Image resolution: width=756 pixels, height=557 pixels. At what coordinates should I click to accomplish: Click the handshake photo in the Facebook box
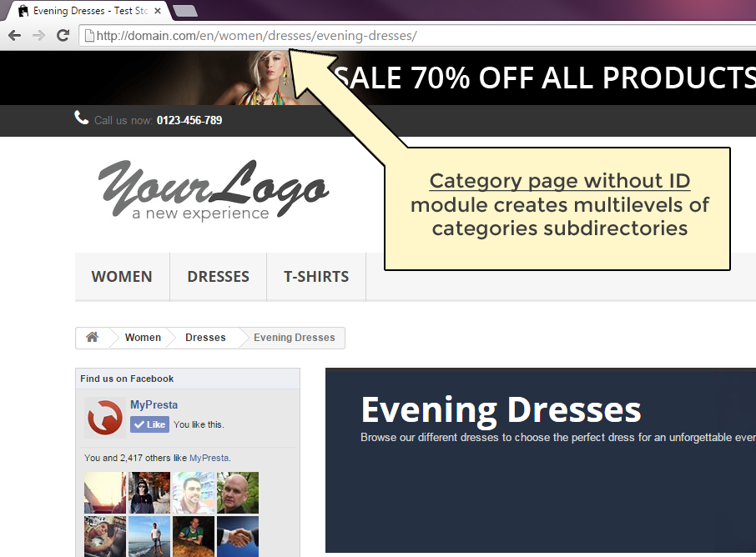pos(237,536)
